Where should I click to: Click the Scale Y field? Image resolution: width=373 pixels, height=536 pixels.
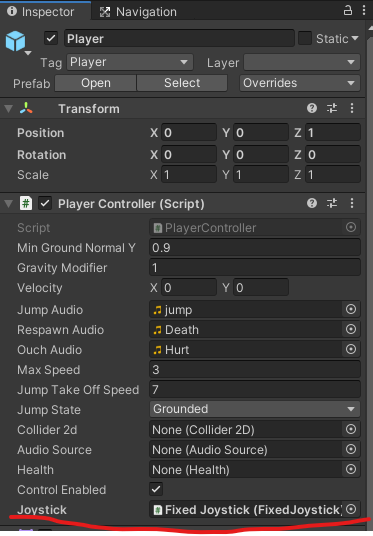click(x=261, y=175)
